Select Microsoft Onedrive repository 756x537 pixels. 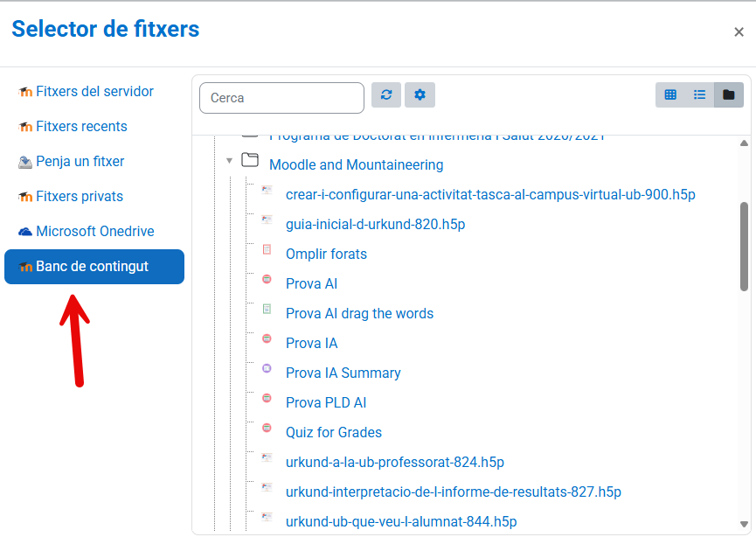[x=94, y=232]
